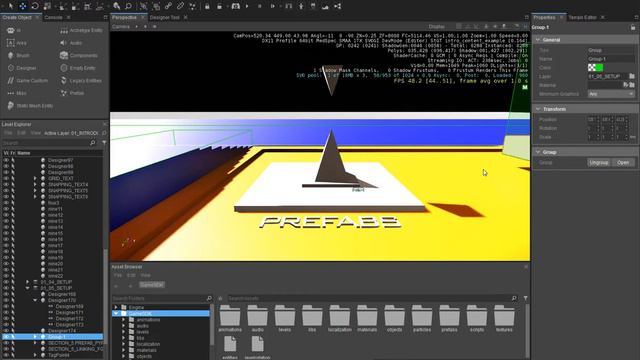Toggle visibility eye for SNAPPING_TEXT4 row

click(6, 184)
